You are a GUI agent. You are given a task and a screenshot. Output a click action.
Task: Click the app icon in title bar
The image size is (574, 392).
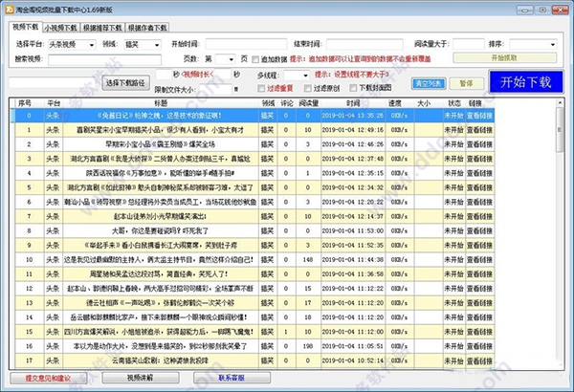coord(10,10)
